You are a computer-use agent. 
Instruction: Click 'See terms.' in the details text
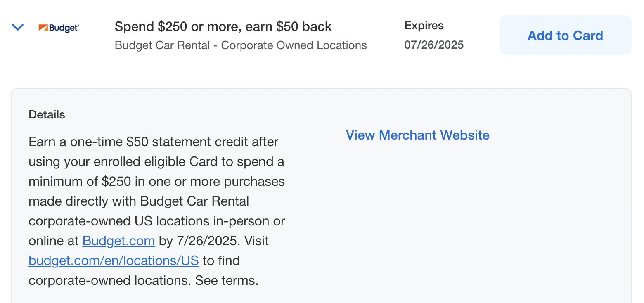227,281
